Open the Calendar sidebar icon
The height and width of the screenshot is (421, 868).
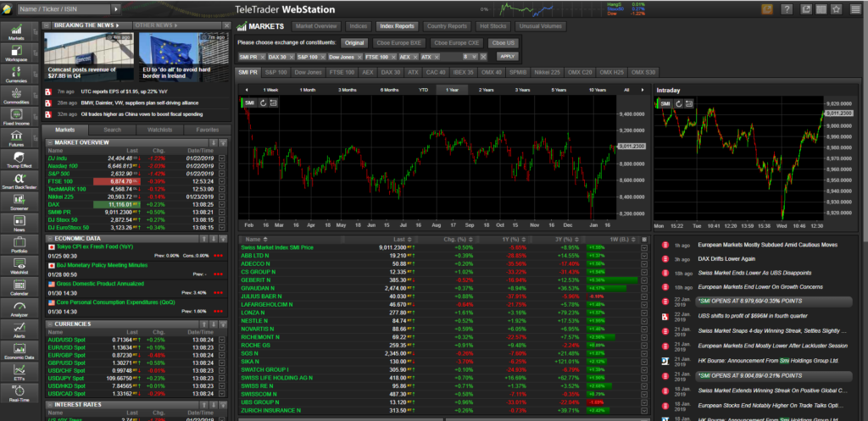coord(17,288)
